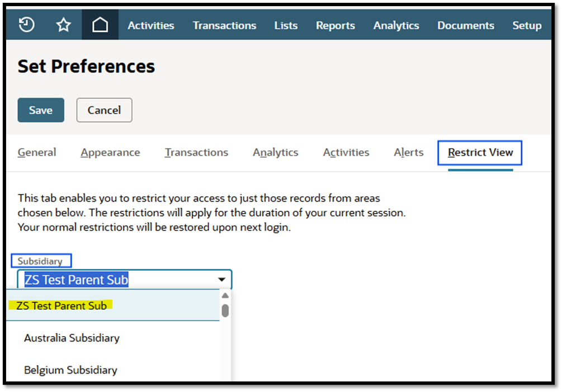Viewport: 562px width, 392px height.
Task: Open the Activities menu
Action: [151, 26]
